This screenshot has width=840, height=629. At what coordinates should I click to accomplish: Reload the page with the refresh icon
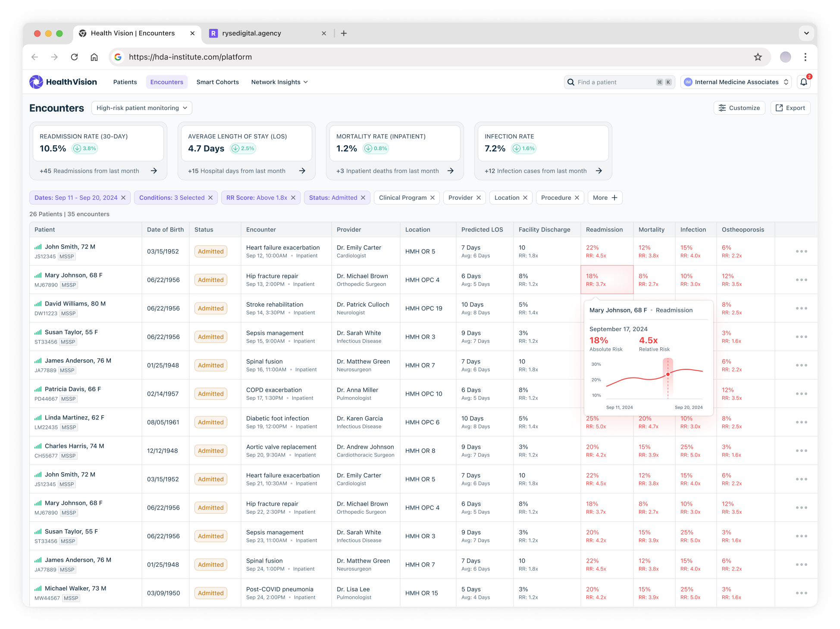click(74, 57)
